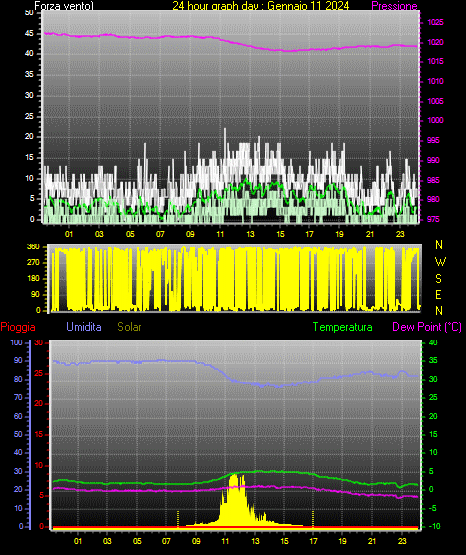Click the 1020 pressure axis value

tap(435, 42)
